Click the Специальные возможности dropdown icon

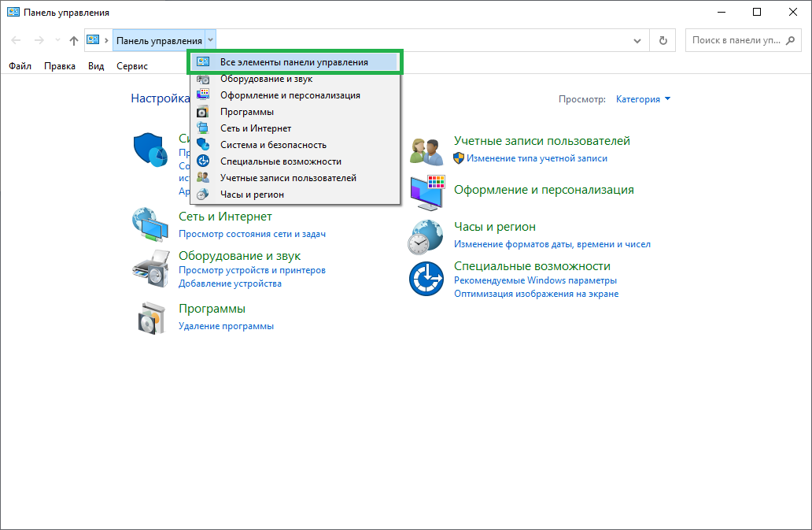coord(203,161)
